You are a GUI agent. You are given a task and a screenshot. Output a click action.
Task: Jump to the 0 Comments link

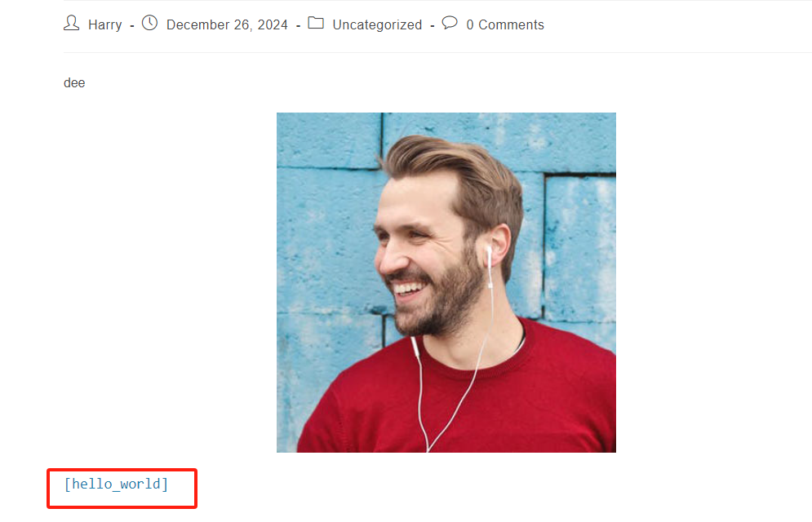[x=504, y=25]
